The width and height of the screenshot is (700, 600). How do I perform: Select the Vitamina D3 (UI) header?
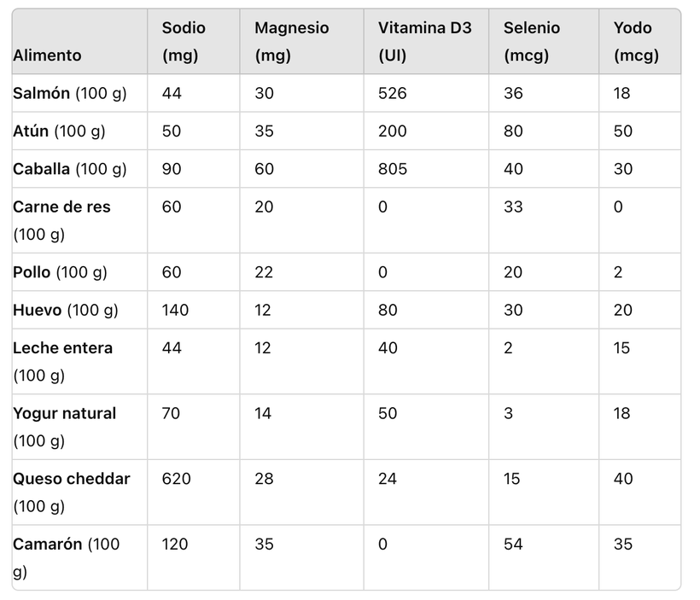[424, 42]
